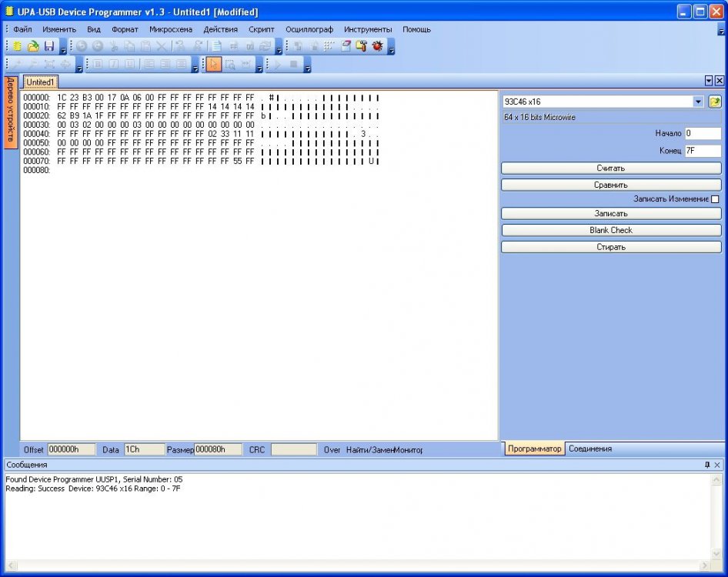Click the 'Reading: Success' message line

[93, 489]
